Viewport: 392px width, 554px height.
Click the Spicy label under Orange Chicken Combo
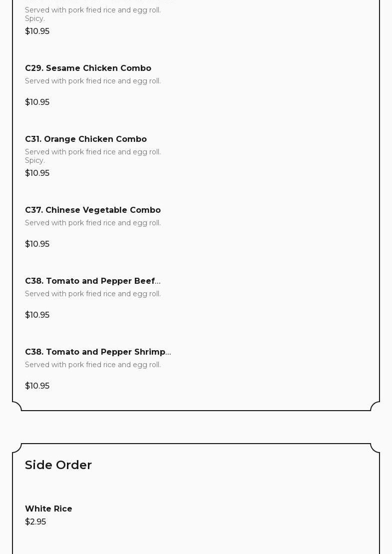[x=35, y=160]
